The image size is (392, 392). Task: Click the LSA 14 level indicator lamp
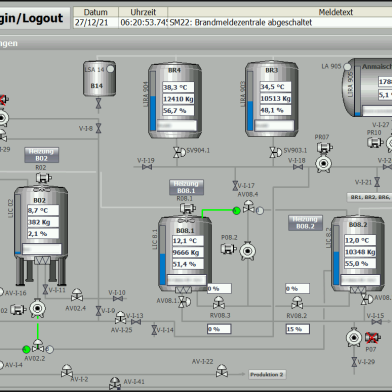click(110, 69)
